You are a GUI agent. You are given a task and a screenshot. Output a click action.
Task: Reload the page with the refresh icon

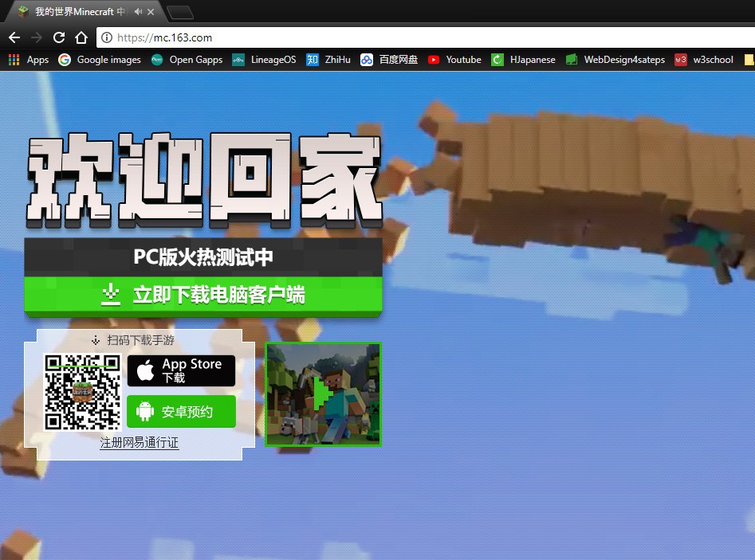click(x=58, y=37)
